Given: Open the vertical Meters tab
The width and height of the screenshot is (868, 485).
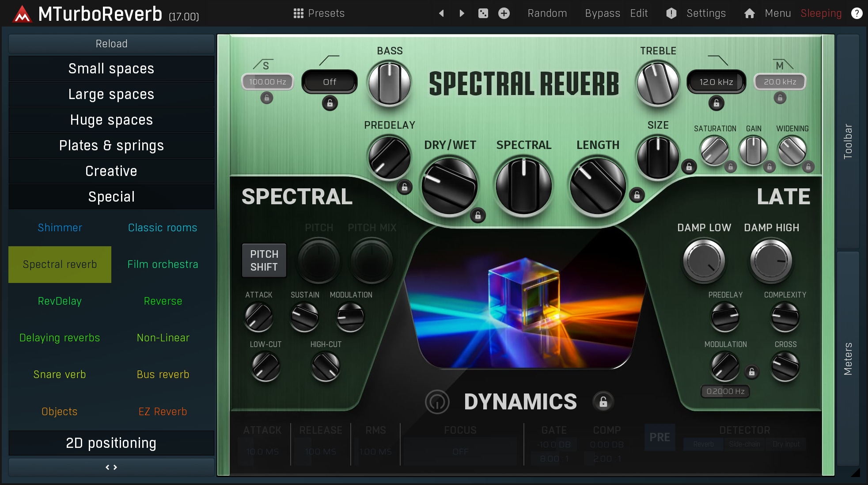Looking at the screenshot, I should pos(848,358).
